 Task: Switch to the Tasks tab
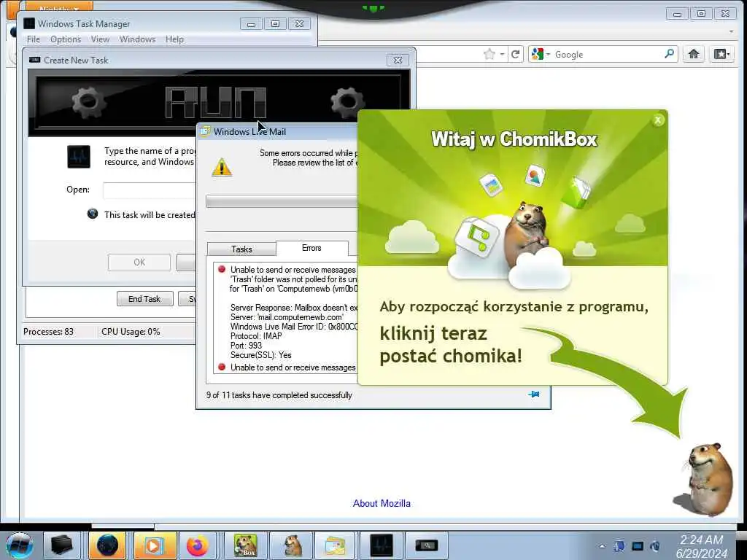click(241, 249)
